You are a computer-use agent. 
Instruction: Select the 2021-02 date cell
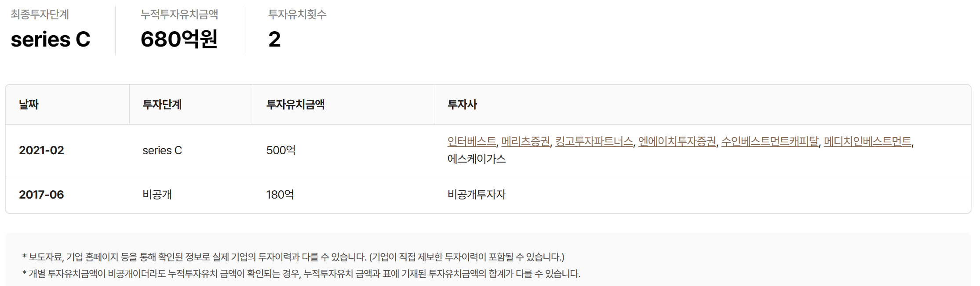click(x=41, y=150)
